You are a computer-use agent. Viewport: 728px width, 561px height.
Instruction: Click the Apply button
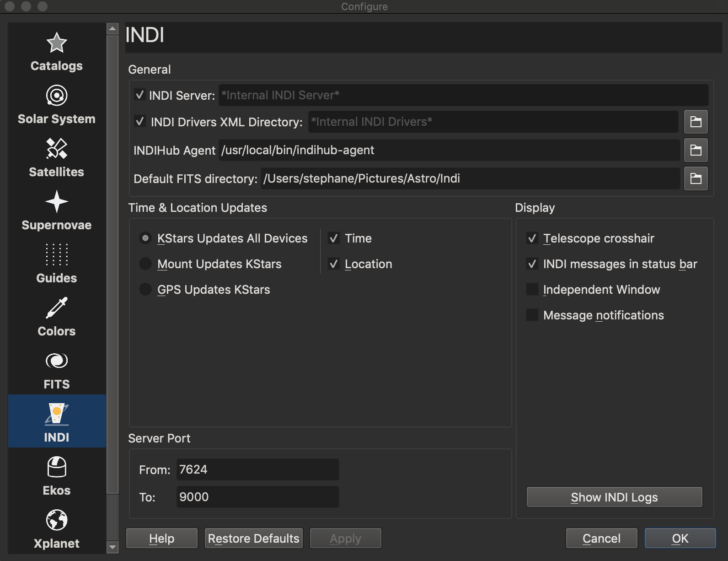tap(346, 538)
